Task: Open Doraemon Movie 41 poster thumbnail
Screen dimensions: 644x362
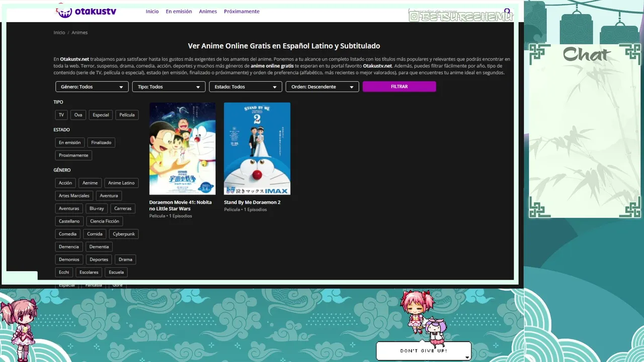Action: [x=182, y=148]
